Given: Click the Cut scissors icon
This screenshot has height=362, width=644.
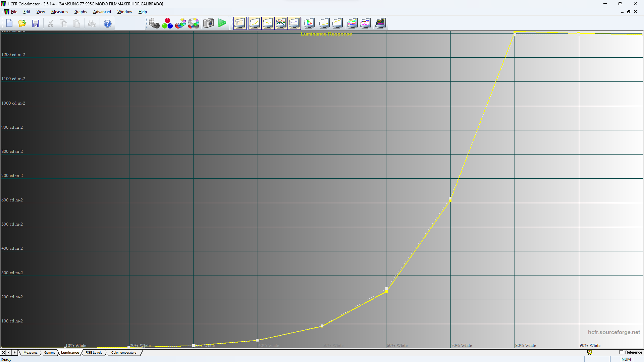Looking at the screenshot, I should click(51, 23).
